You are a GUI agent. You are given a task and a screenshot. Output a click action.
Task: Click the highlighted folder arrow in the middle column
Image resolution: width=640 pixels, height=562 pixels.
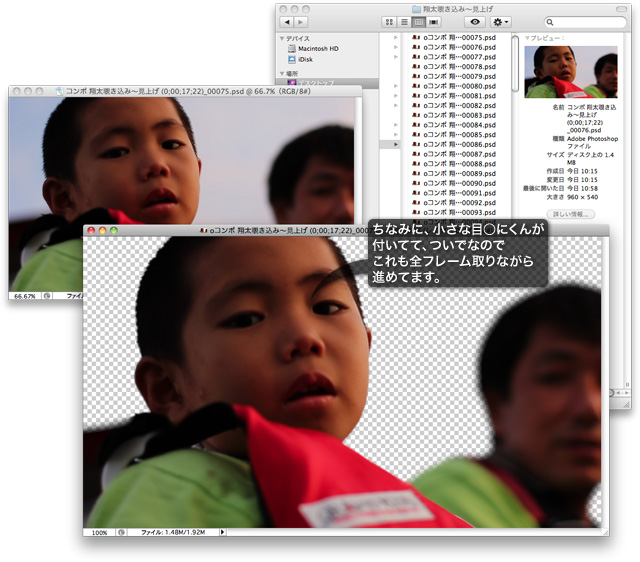(395, 144)
